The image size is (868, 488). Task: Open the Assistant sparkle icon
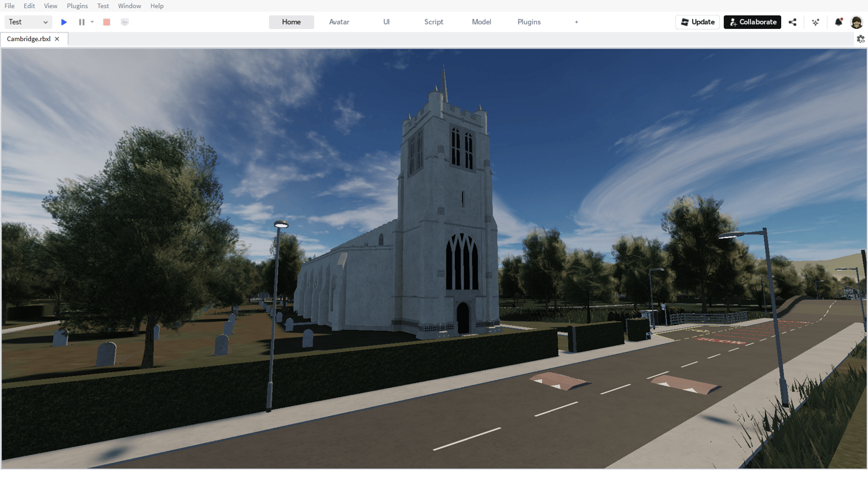click(816, 22)
